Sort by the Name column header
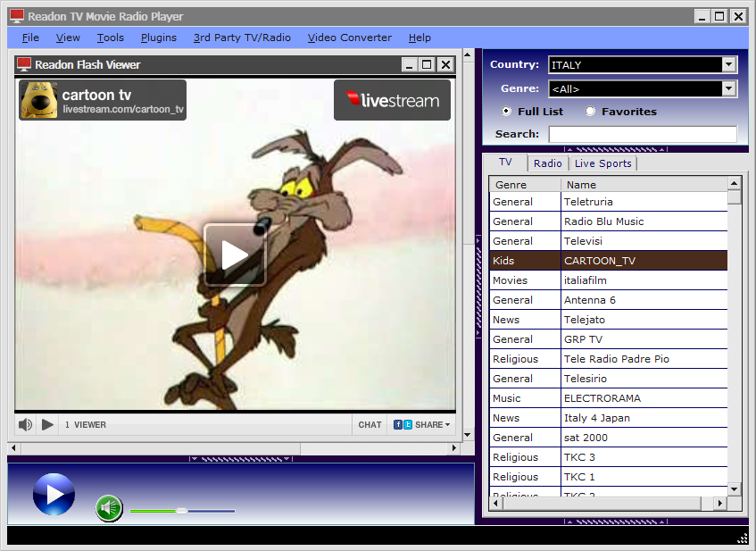Viewport: 756px width, 551px height. click(x=644, y=185)
